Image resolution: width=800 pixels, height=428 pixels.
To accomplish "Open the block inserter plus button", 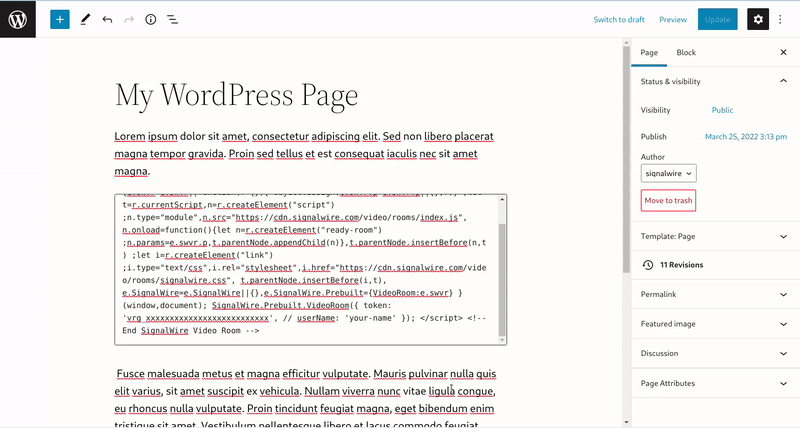I will tap(59, 19).
